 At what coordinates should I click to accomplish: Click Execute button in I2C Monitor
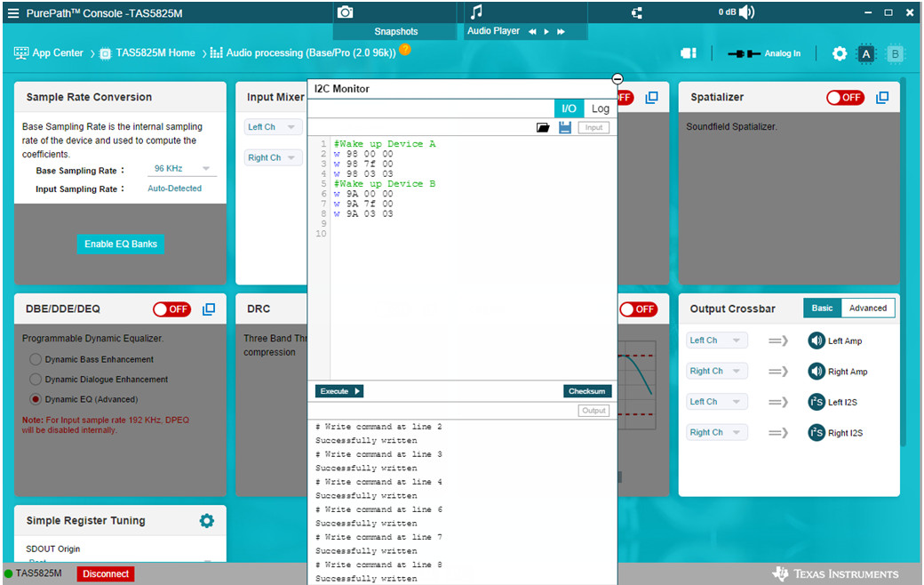pos(339,391)
